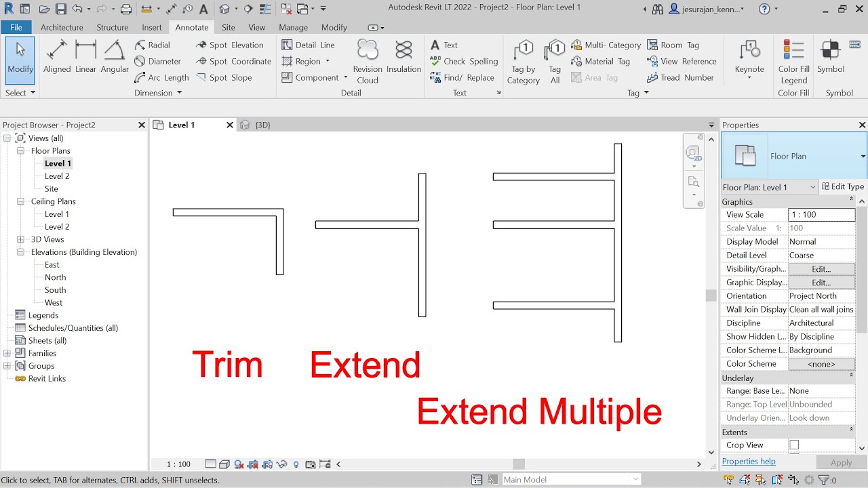Toggle Select Underlay Elements in status bar
This screenshot has height=488, width=868.
[744, 480]
